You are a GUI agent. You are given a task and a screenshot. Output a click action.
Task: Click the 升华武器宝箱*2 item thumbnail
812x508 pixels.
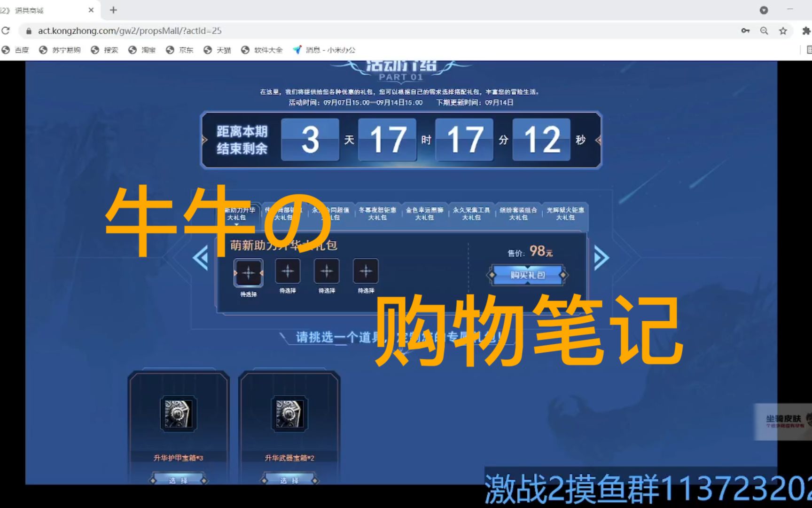(289, 414)
